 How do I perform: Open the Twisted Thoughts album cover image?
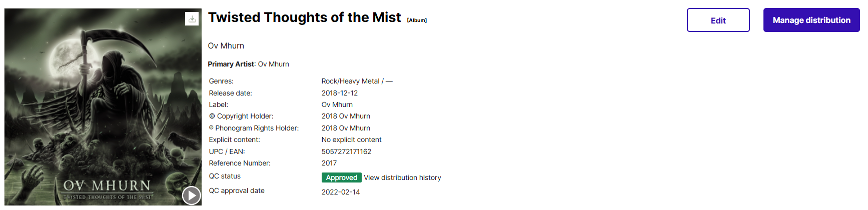(x=103, y=106)
